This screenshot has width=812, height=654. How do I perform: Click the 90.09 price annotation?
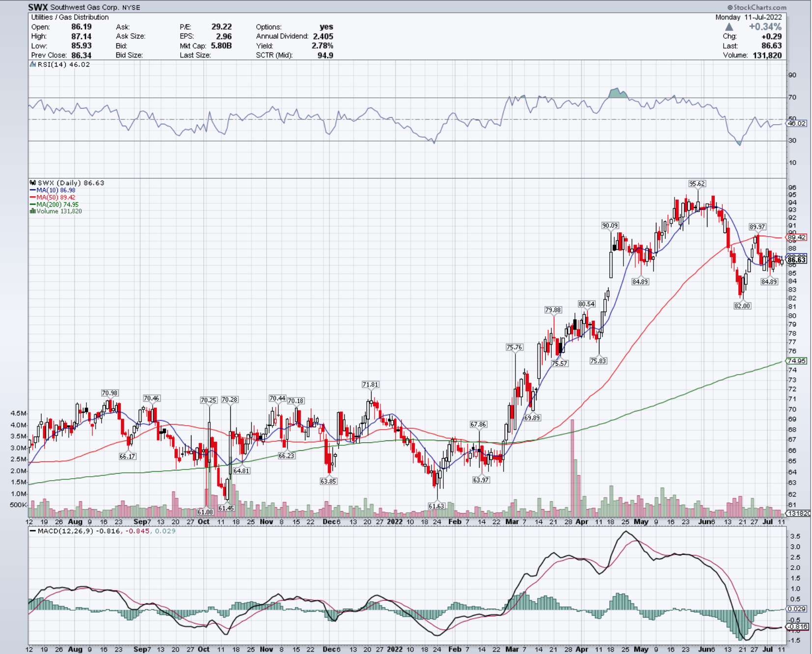click(610, 225)
